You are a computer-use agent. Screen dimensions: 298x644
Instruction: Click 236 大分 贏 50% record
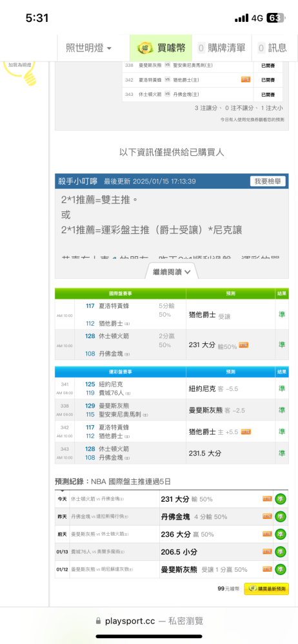pyautogui.click(x=187, y=535)
